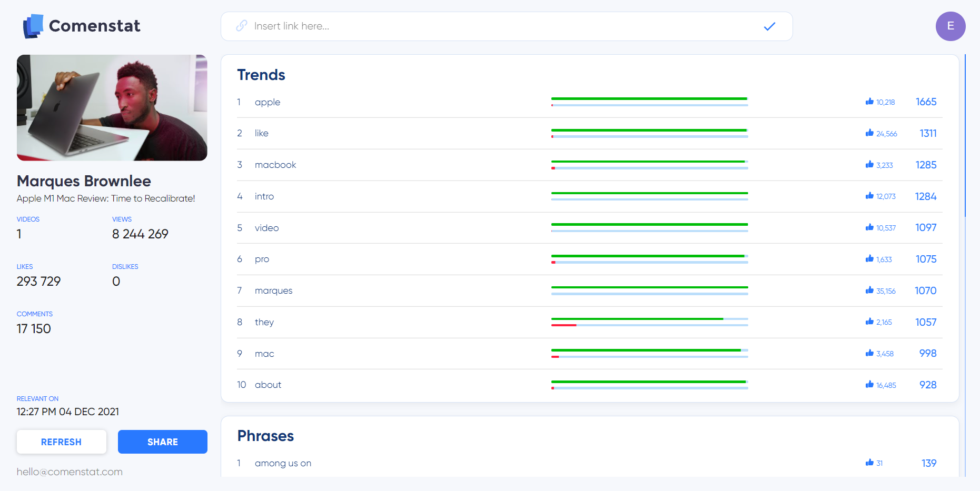Select the trend word macbook

coord(275,165)
